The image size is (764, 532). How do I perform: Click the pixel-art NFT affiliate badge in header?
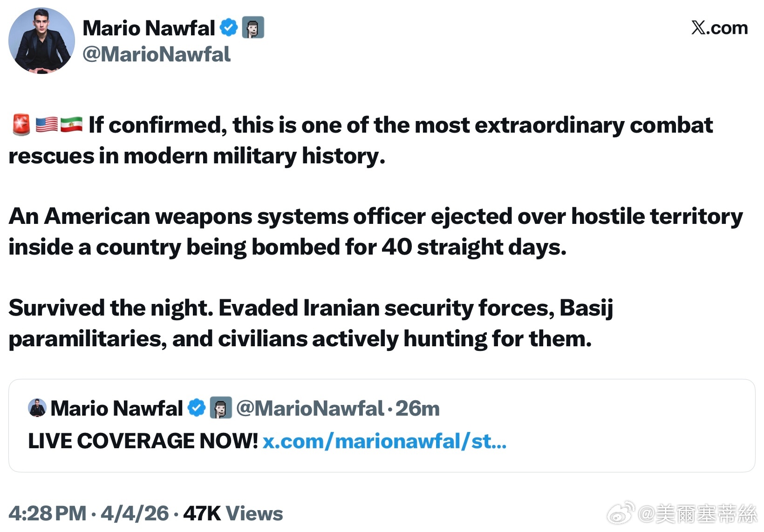pyautogui.click(x=253, y=27)
